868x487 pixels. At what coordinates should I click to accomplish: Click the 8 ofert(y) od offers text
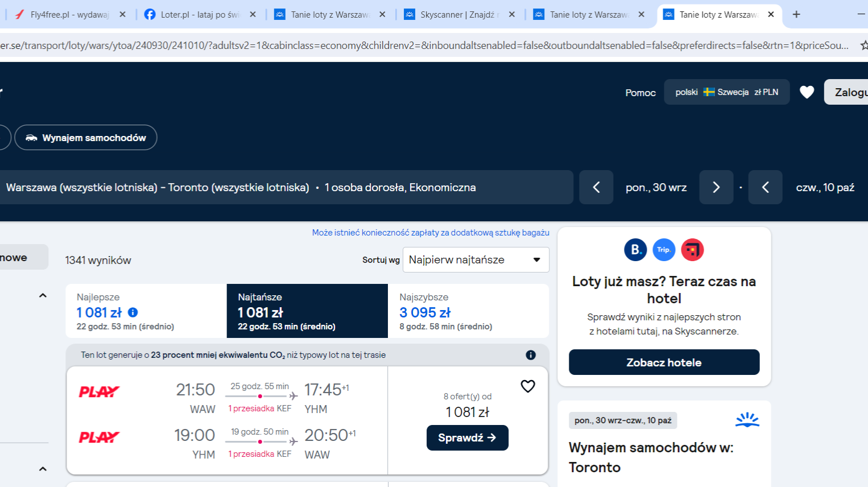(468, 397)
